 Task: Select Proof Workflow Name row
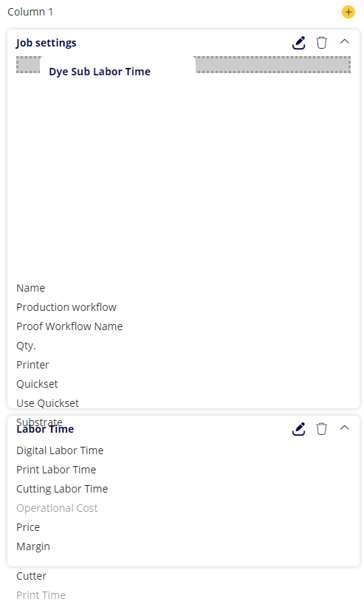point(69,326)
